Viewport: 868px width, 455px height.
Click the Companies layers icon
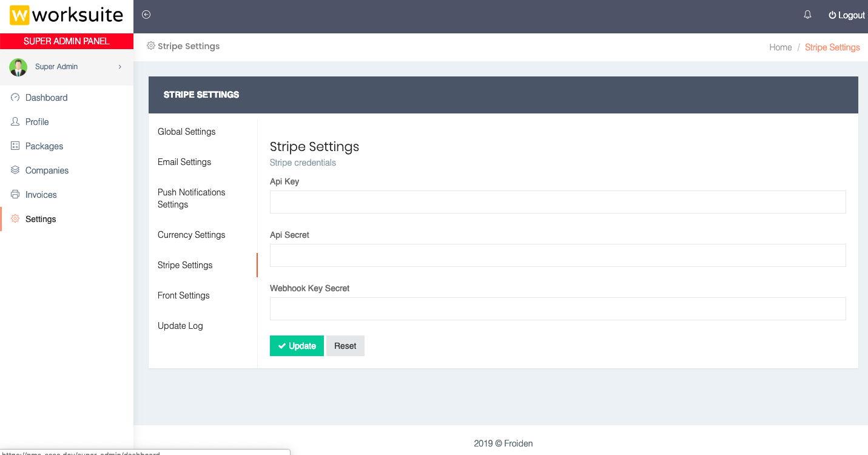pyautogui.click(x=15, y=170)
